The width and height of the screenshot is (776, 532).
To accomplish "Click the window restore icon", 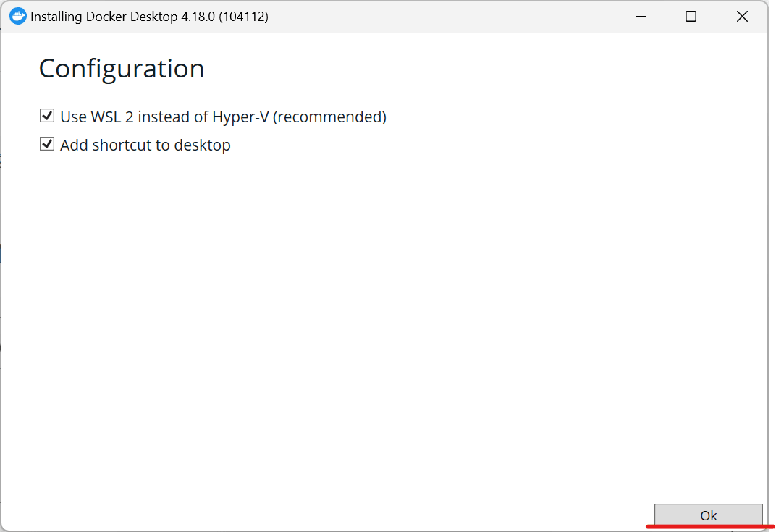I will [690, 16].
